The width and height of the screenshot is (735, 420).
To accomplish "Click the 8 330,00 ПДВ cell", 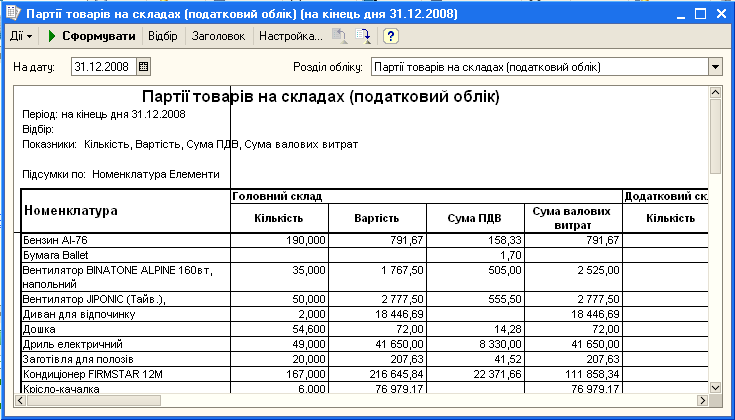I will tap(475, 344).
